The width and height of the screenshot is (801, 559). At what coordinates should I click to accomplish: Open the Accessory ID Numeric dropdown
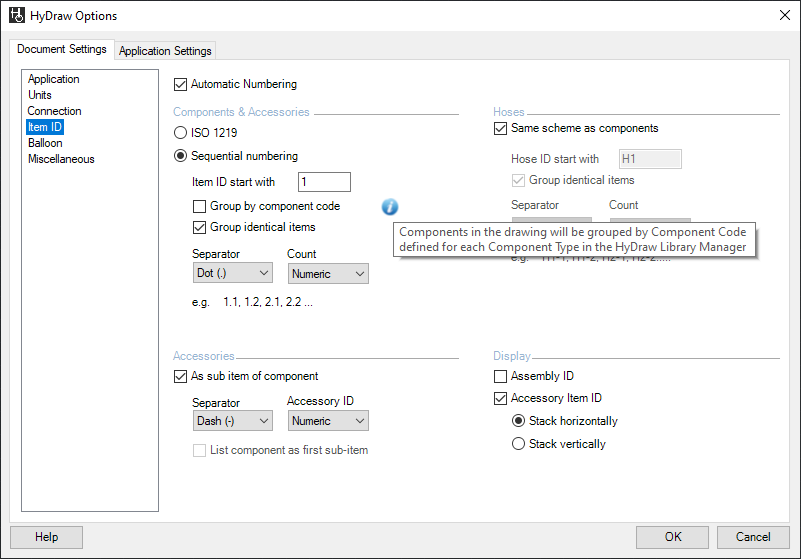point(328,421)
